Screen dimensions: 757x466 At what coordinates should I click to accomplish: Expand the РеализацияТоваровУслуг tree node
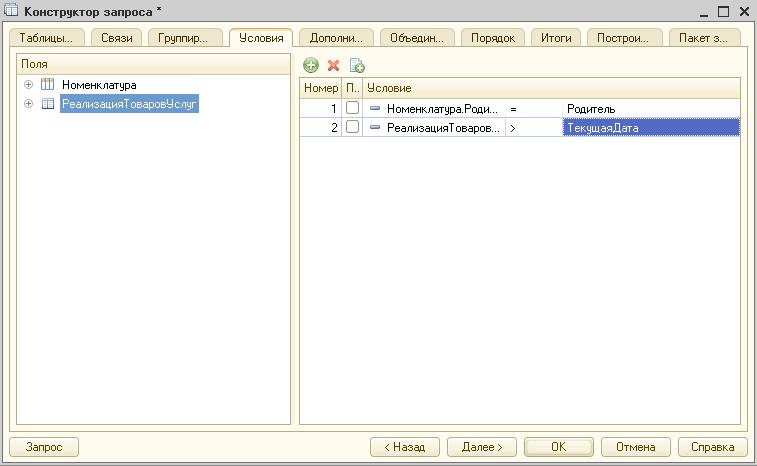point(28,104)
